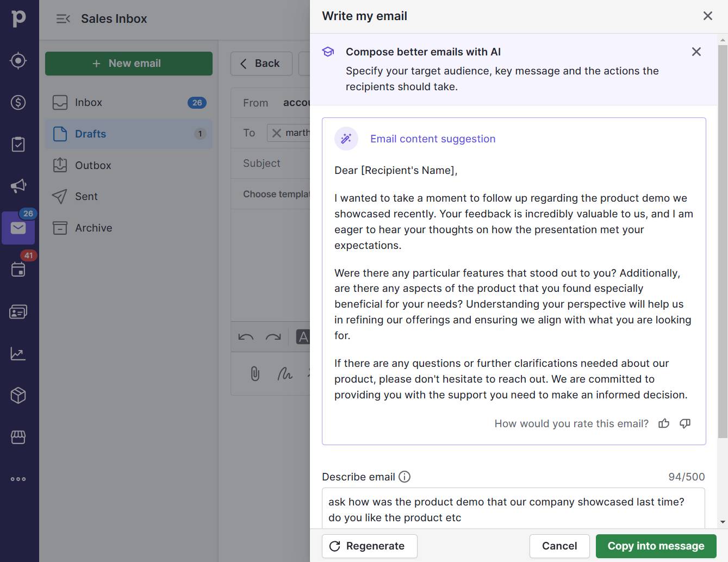Open the Insights chart icon in sidebar
Viewport: 728px width, 562px height.
(x=18, y=354)
